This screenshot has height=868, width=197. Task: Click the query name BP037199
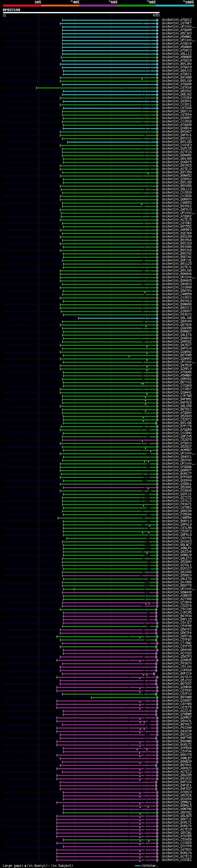[11, 10]
